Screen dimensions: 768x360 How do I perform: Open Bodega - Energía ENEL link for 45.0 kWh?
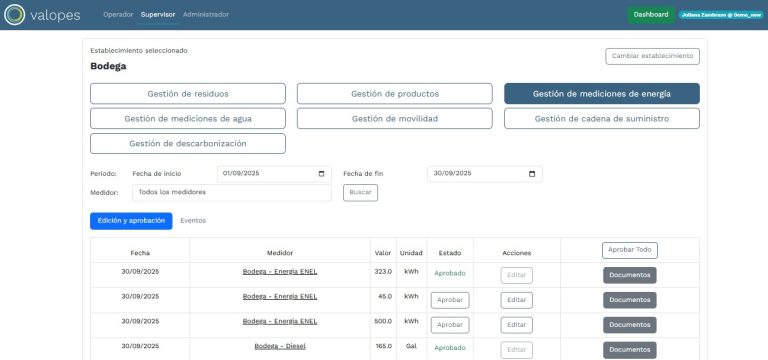(280, 296)
